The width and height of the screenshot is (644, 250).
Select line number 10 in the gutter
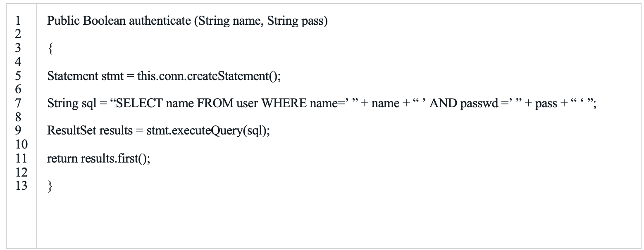pos(21,144)
